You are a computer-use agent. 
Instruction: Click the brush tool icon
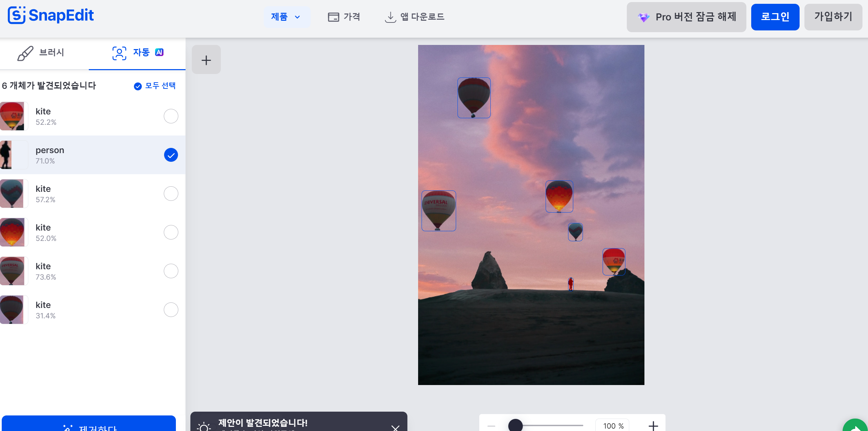coord(25,53)
